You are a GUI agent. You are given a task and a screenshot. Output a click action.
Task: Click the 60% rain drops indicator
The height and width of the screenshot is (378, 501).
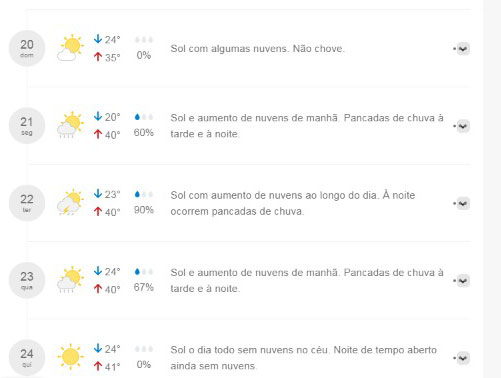coord(144,117)
